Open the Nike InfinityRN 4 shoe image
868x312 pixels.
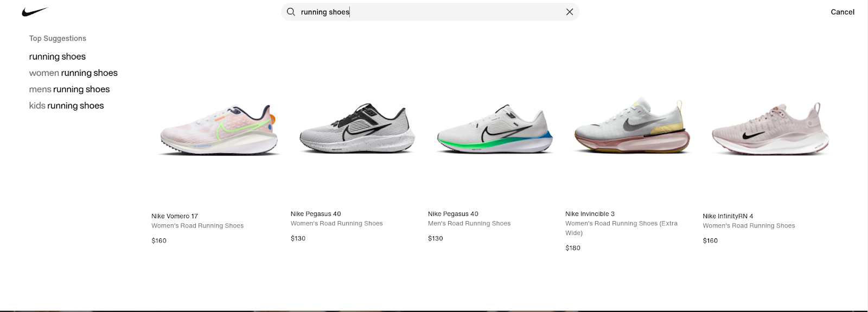770,130
